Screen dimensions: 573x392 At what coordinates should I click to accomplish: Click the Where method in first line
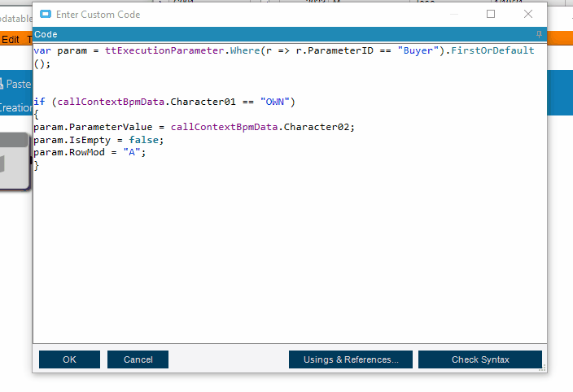coord(245,50)
